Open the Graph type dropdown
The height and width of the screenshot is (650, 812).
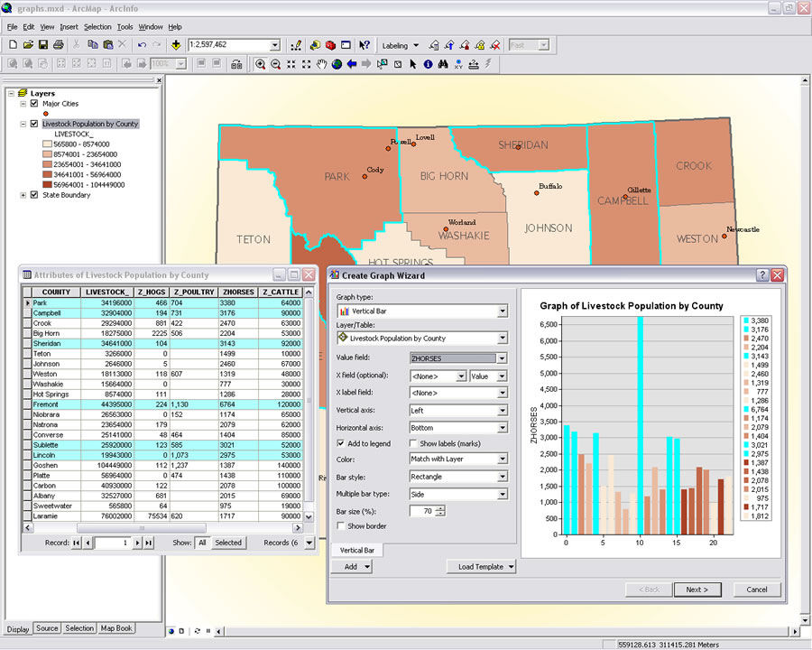tap(502, 311)
